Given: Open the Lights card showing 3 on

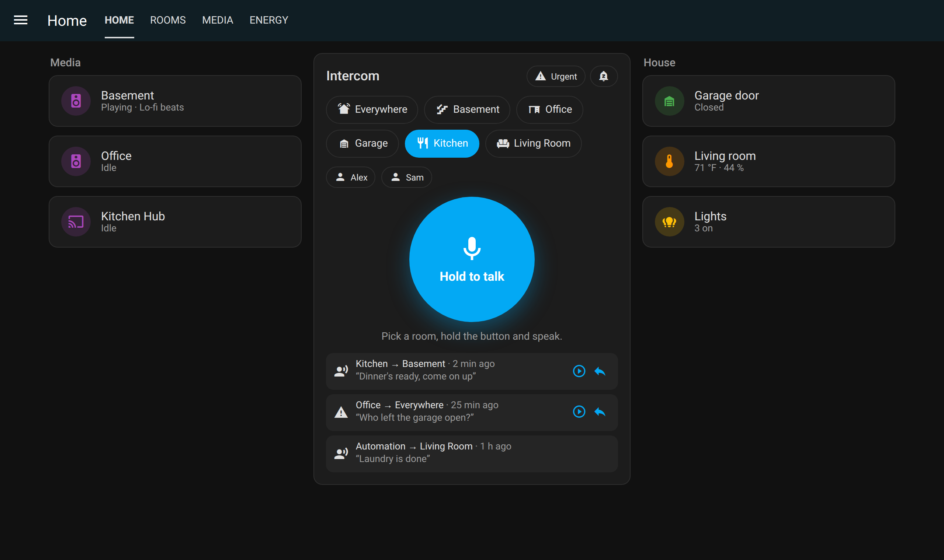Looking at the screenshot, I should (768, 221).
